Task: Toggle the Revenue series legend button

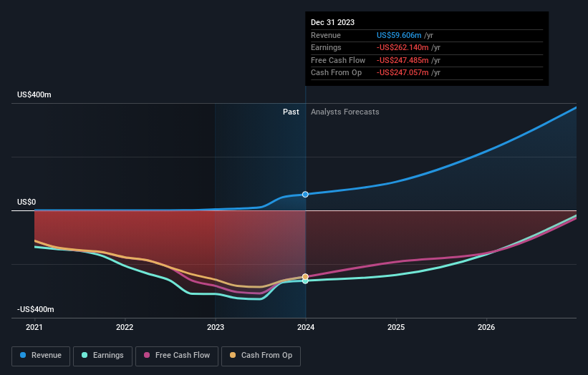Action: click(x=41, y=356)
